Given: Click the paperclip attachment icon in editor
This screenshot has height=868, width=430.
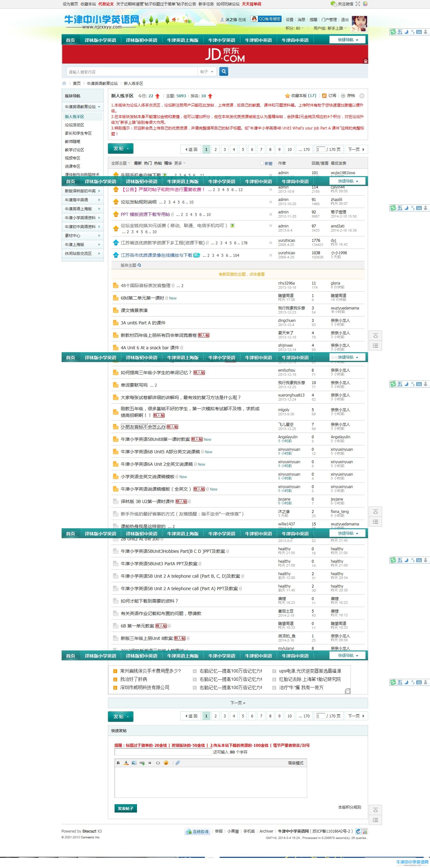Looking at the screenshot, I should click(177, 763).
